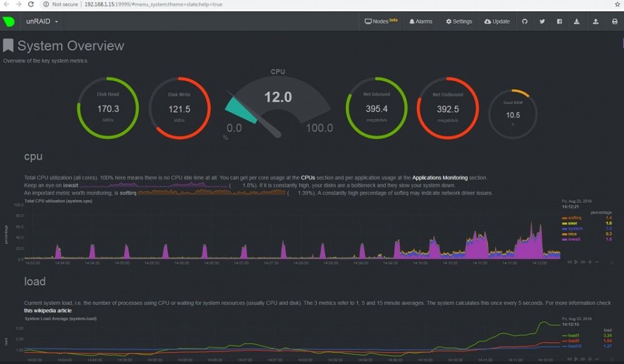
Task: Click the CPU chart time 14:12:21
Action: click(570, 207)
